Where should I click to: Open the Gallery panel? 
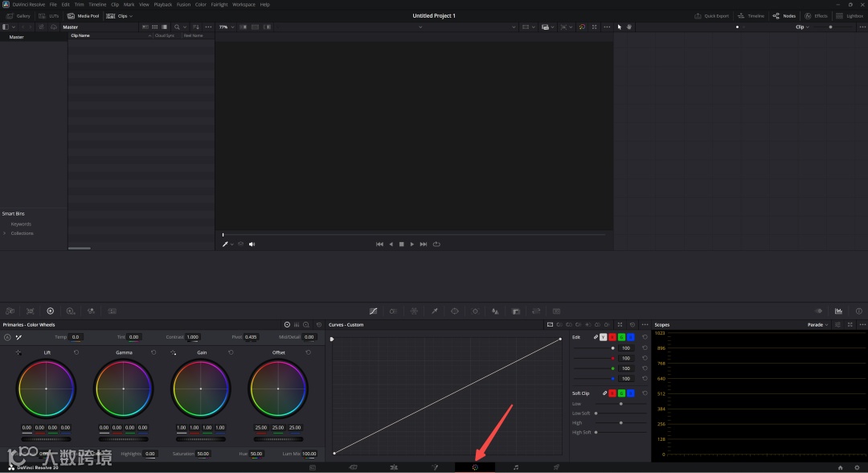pyautogui.click(x=18, y=16)
